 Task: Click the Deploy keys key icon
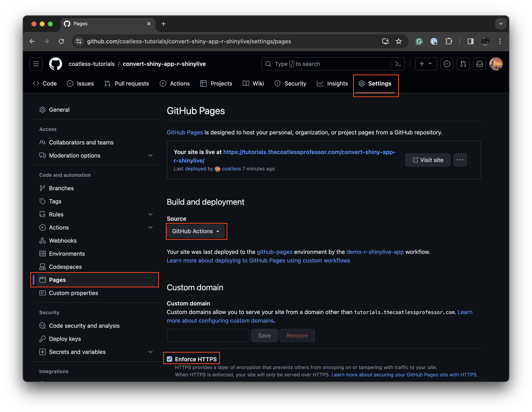pos(43,339)
